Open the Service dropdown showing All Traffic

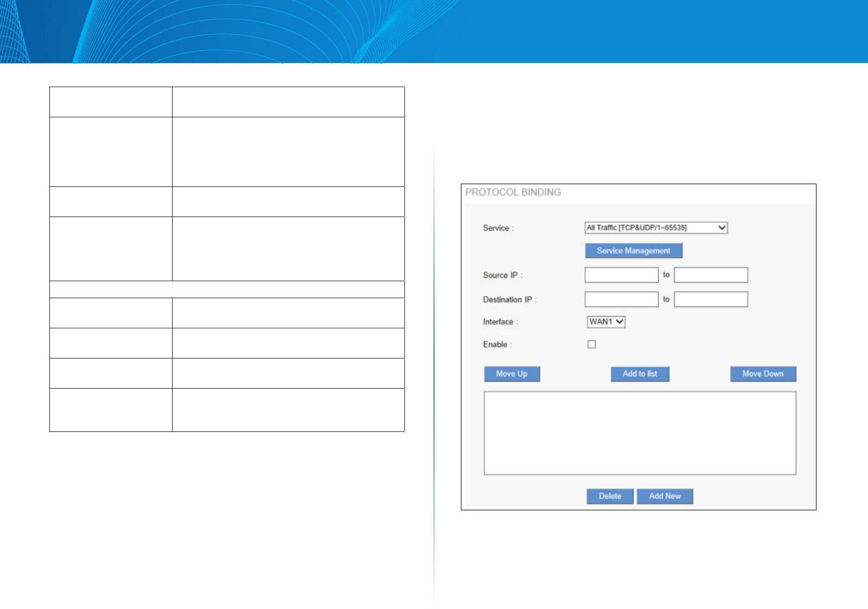pos(656,227)
